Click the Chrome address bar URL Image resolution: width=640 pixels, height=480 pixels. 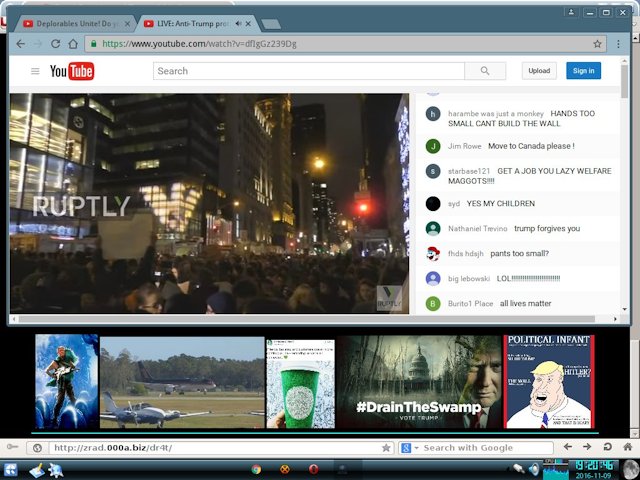click(x=199, y=44)
